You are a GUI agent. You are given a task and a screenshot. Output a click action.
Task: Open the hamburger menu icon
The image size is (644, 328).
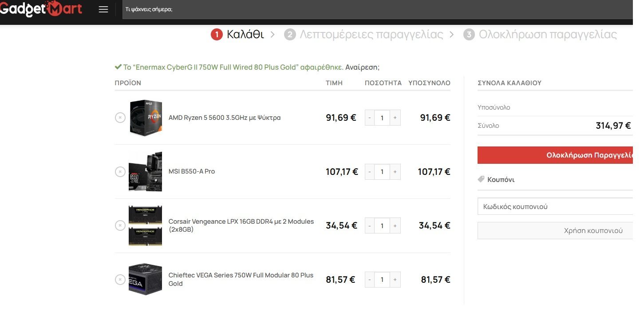103,9
